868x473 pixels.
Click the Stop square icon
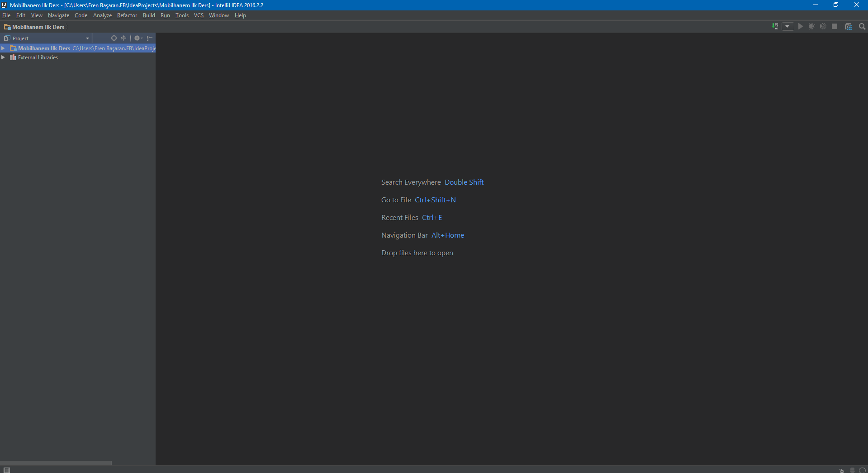click(835, 27)
